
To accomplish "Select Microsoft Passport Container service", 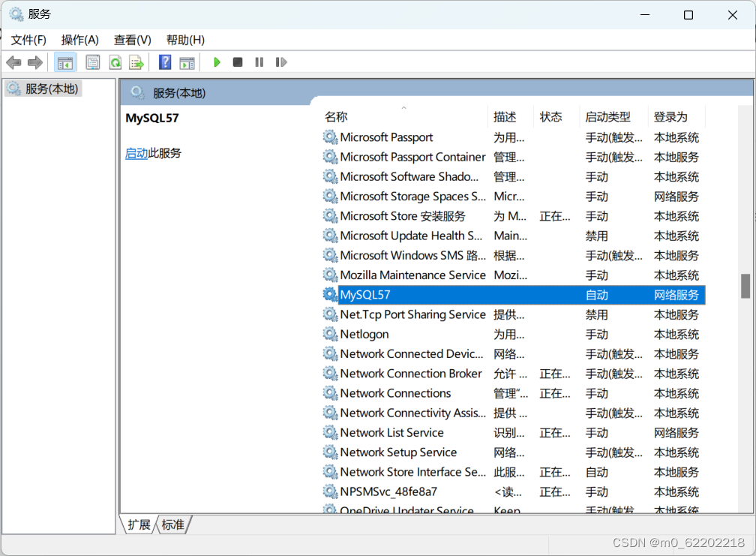I will (x=514, y=158).
